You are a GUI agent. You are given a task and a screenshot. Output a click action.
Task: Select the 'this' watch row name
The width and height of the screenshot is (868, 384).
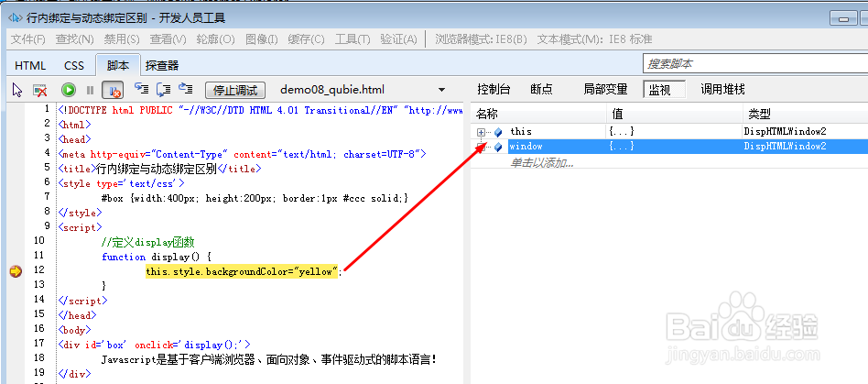(521, 132)
